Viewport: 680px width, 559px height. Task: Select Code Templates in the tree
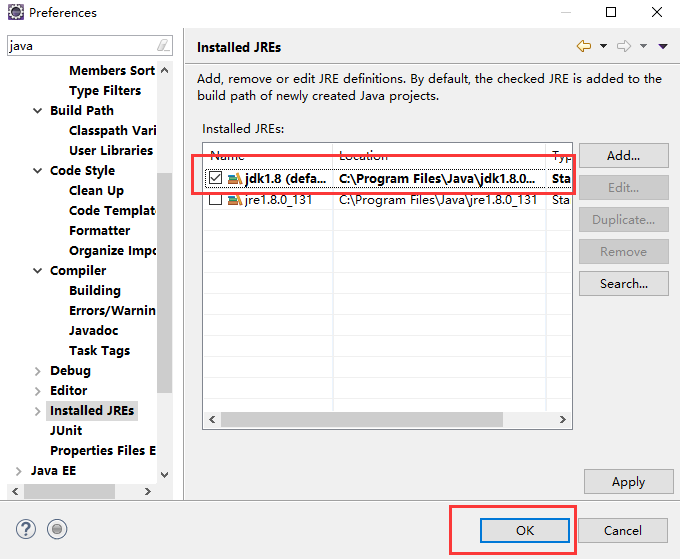(112, 210)
